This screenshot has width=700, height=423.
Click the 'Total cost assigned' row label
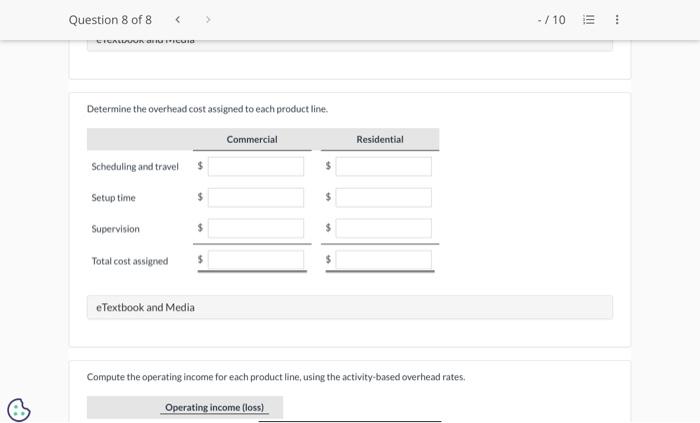click(130, 261)
